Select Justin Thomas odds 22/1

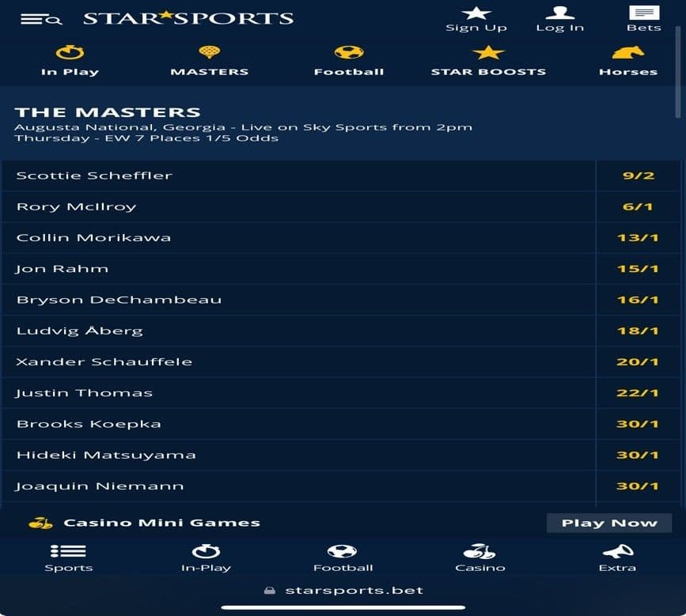639,393
